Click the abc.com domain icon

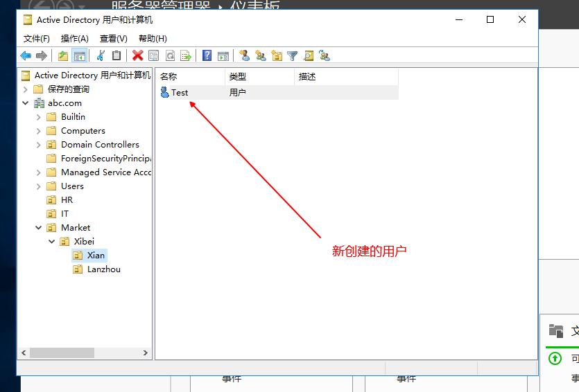tap(39, 103)
